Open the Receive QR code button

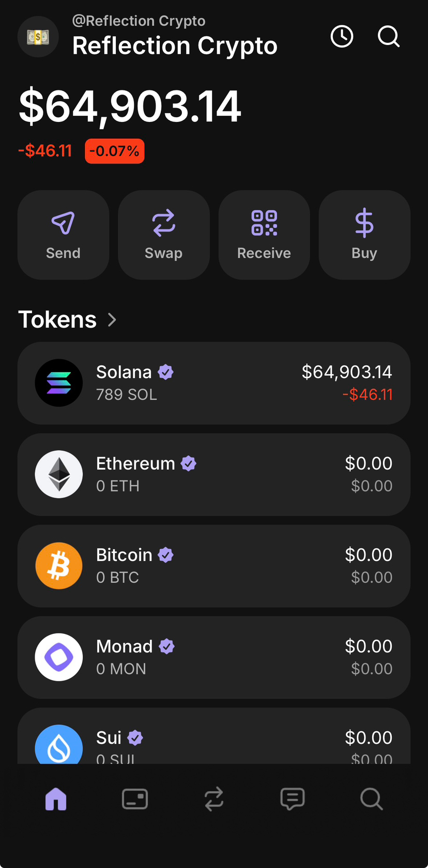pos(264,235)
